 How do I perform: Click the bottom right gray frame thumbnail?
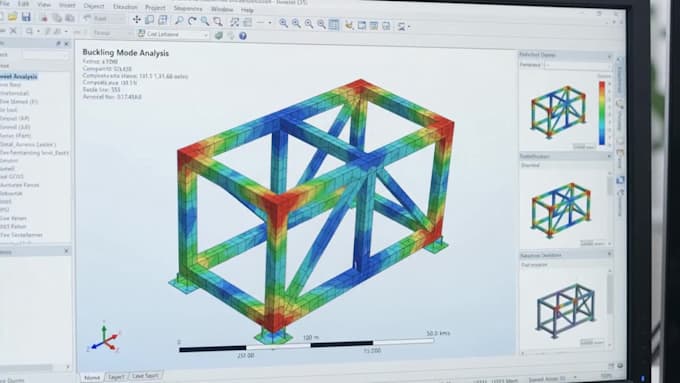pos(566,310)
